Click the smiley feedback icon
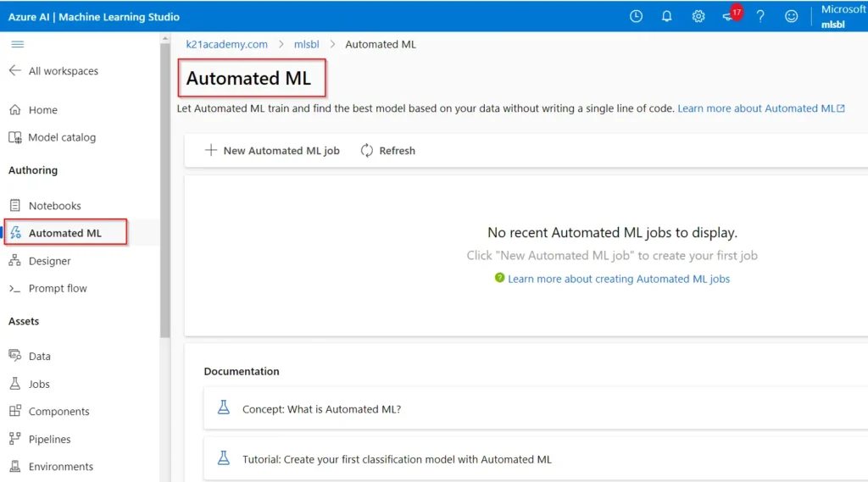The width and height of the screenshot is (868, 482). (x=791, y=16)
